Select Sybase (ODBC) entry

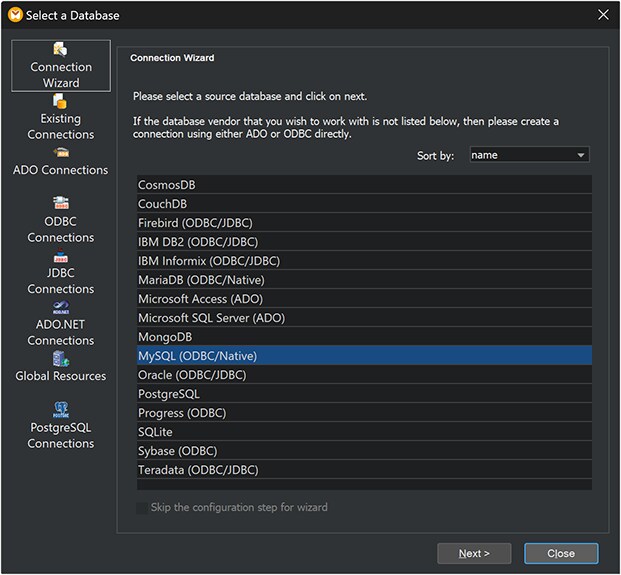pyautogui.click(x=364, y=451)
